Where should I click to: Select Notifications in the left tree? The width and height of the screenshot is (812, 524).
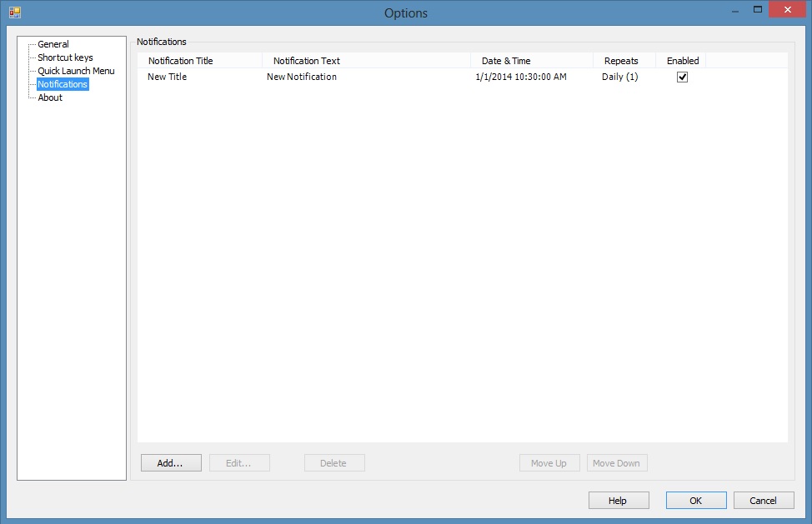point(63,84)
